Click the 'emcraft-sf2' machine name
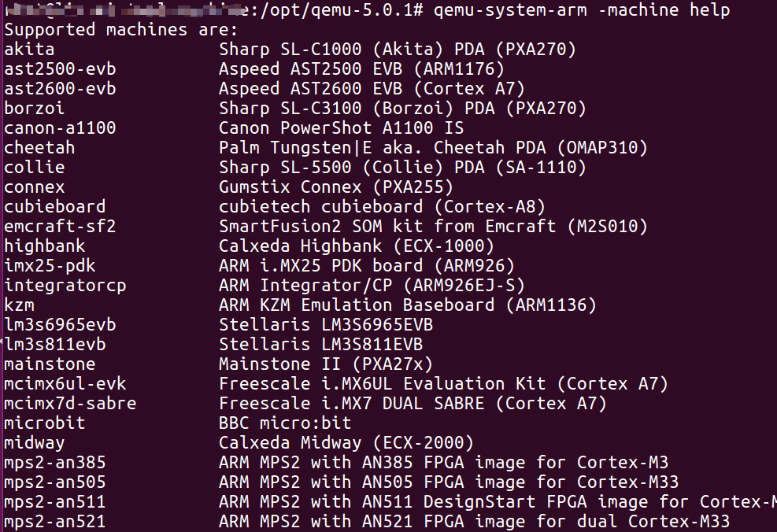Viewport: 777px width, 532px height. (60, 227)
